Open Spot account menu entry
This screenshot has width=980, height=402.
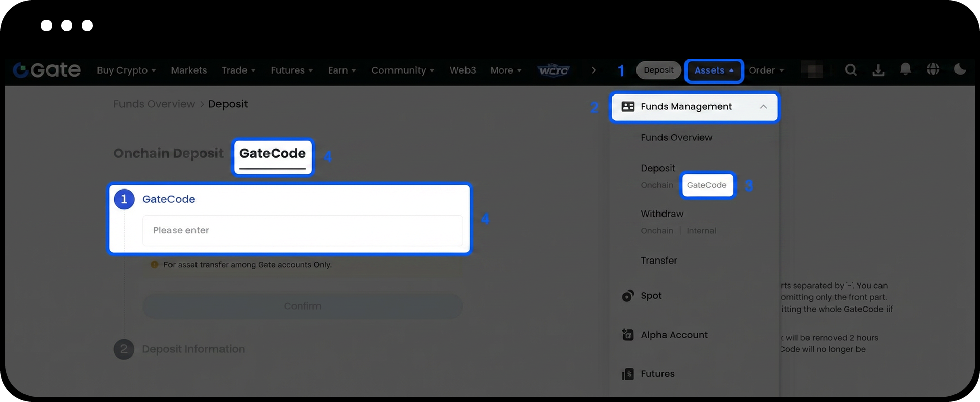(651, 296)
